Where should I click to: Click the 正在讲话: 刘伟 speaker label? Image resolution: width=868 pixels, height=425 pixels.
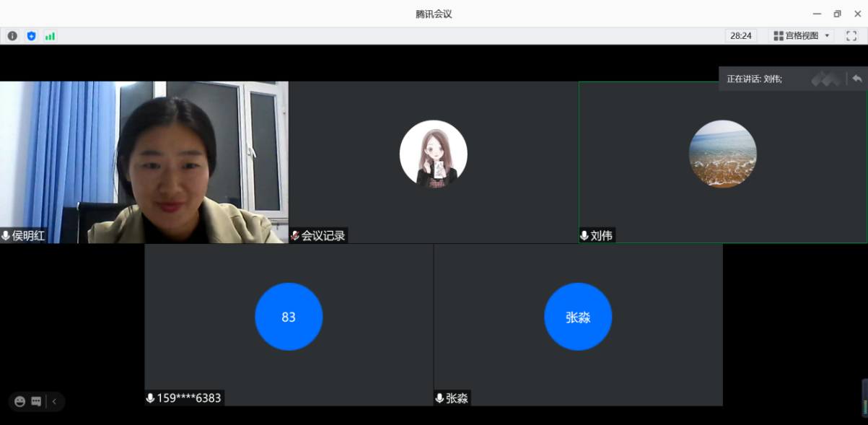754,79
